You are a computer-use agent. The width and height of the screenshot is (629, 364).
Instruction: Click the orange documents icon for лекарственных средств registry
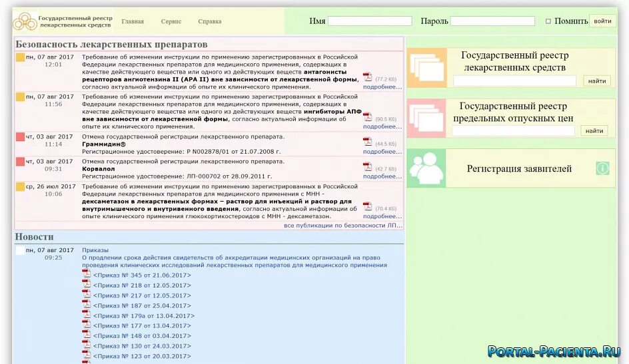(427, 68)
